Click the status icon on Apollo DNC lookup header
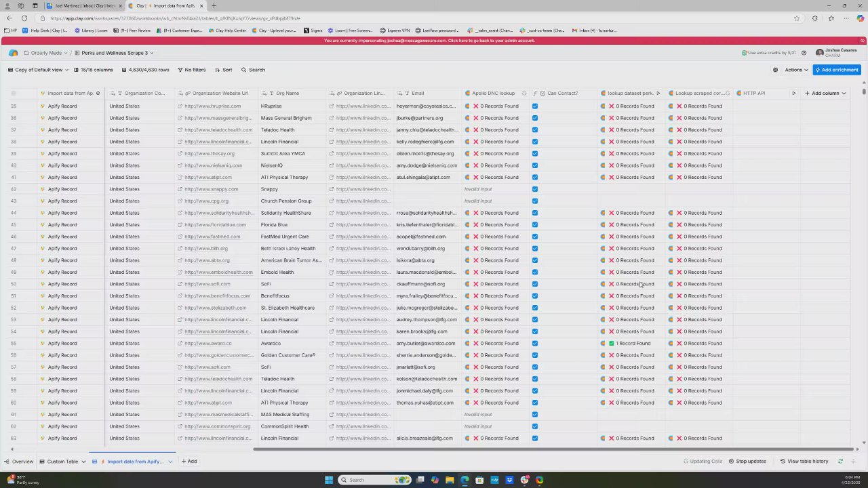 524,93
